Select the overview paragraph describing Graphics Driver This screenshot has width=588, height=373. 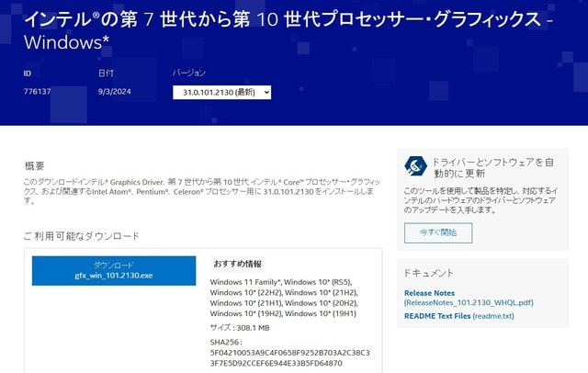(202, 191)
